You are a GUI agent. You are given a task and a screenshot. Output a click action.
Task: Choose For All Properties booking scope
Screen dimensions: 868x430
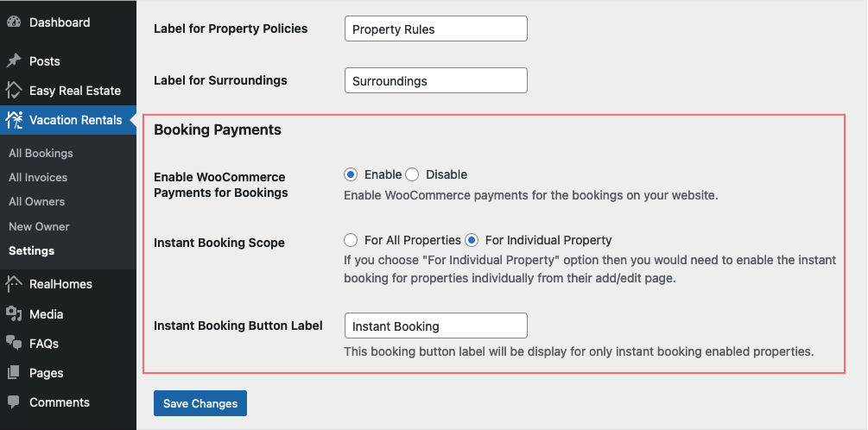351,240
